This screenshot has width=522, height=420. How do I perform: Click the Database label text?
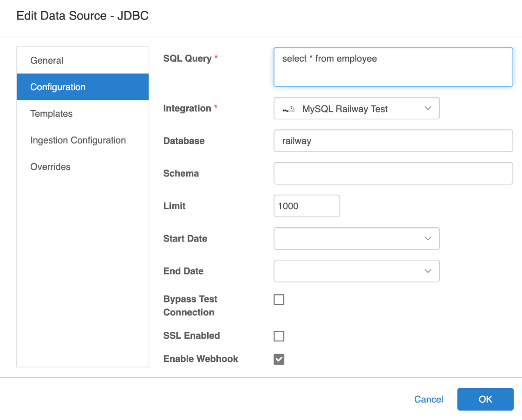click(x=184, y=141)
